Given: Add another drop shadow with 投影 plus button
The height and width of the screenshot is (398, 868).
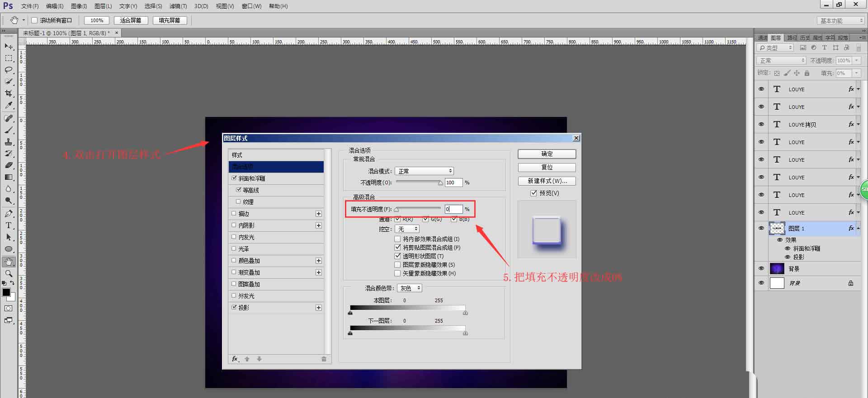Looking at the screenshot, I should [x=319, y=308].
